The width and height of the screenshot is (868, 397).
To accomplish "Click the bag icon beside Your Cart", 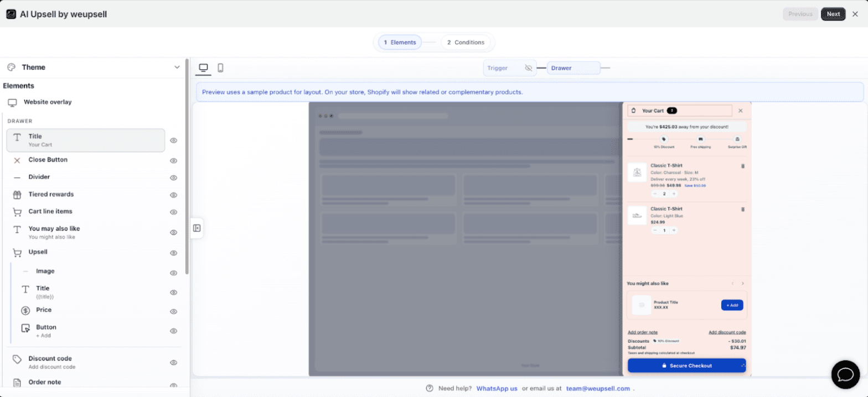I will pos(634,111).
